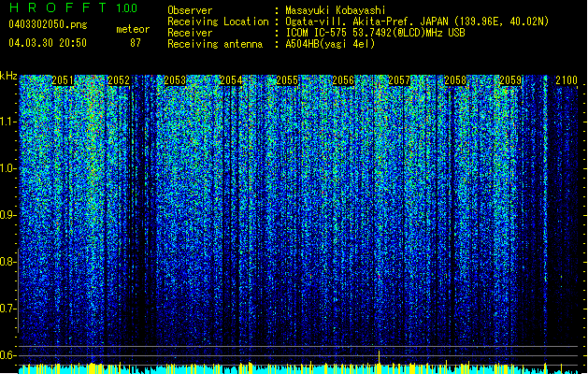This screenshot has height=374, width=588.
Task: Click antenna value A504HB(yagi 4el)
Action: tap(330, 44)
